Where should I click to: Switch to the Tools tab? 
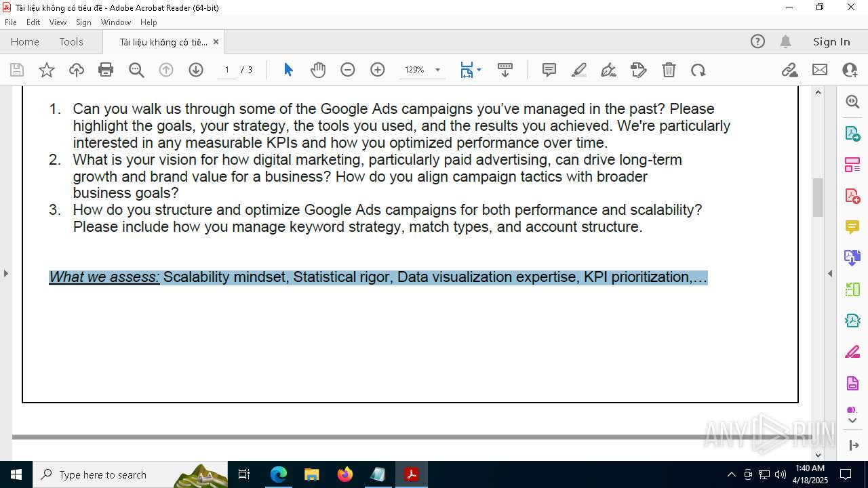[71, 41]
